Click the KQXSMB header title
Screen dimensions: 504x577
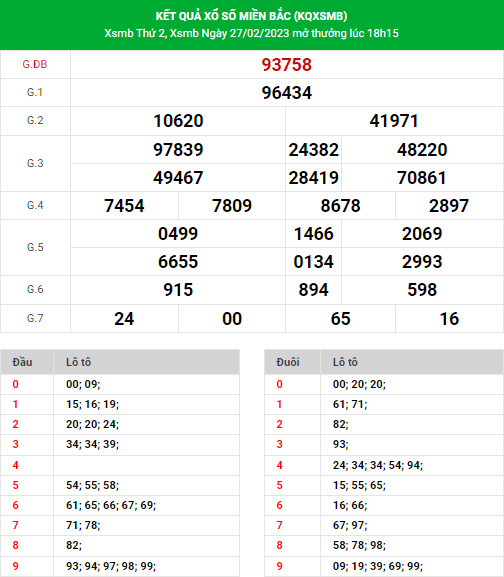[x=251, y=16]
